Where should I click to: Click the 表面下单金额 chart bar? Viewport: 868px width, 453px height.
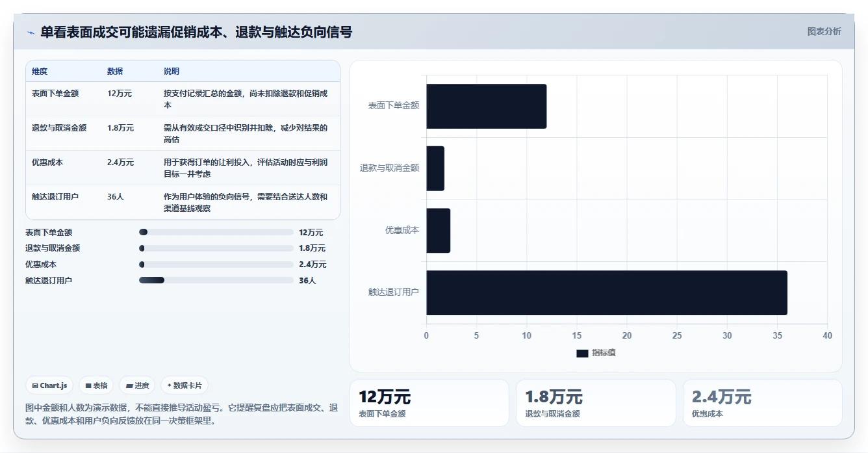(486, 106)
